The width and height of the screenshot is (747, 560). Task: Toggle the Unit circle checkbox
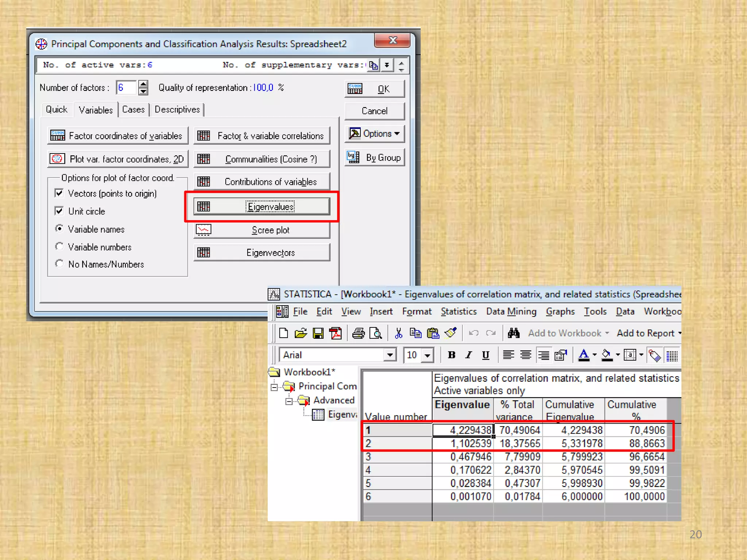59,211
